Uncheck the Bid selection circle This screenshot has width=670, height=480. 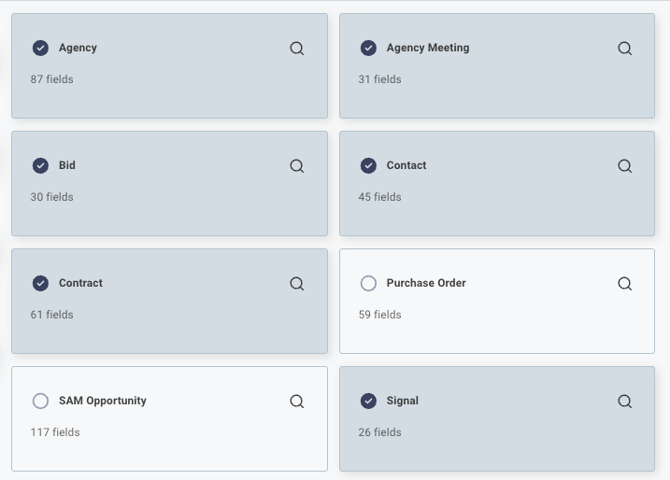(x=41, y=166)
